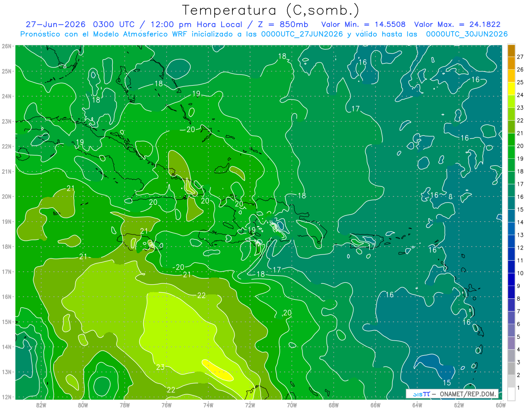This screenshot has height=411, width=532.
Task: Click the title 'Temperatura (C,somb.)'
Action: (x=271, y=11)
